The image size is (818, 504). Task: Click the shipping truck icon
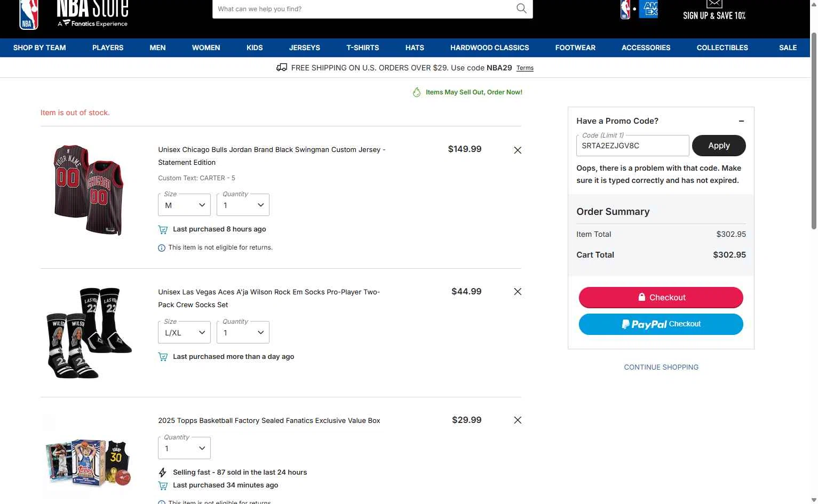click(x=282, y=68)
